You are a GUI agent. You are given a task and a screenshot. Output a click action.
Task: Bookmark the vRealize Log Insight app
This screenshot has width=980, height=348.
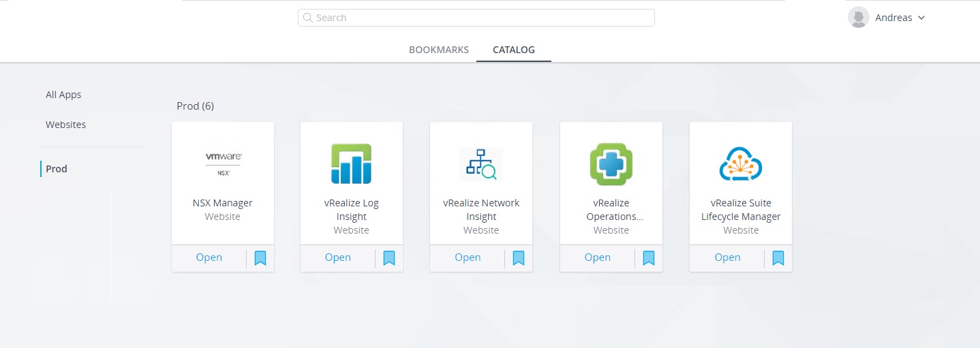tap(389, 258)
